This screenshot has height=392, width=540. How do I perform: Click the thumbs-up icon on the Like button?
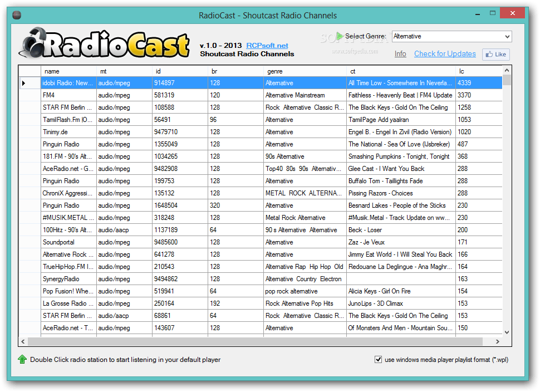tap(489, 54)
